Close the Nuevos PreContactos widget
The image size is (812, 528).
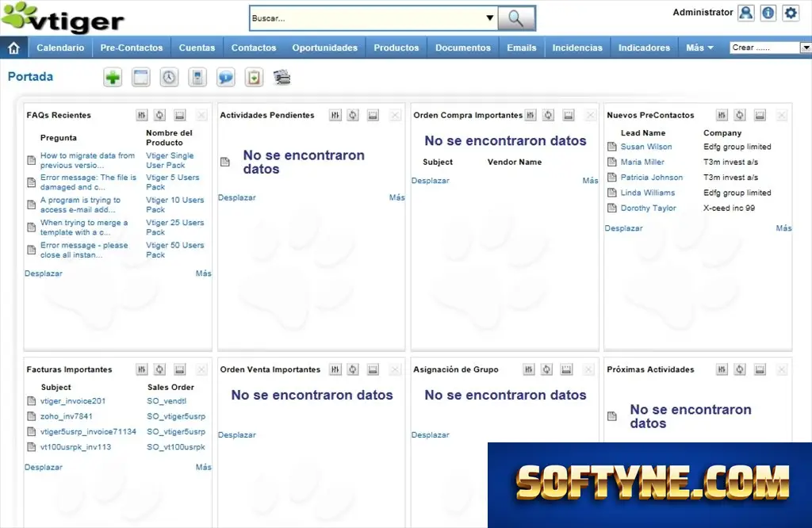point(781,115)
